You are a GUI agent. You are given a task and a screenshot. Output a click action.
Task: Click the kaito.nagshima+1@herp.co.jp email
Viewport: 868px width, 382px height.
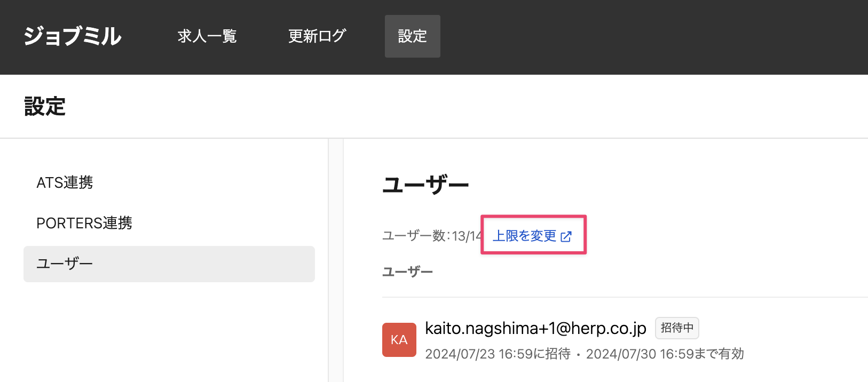535,328
